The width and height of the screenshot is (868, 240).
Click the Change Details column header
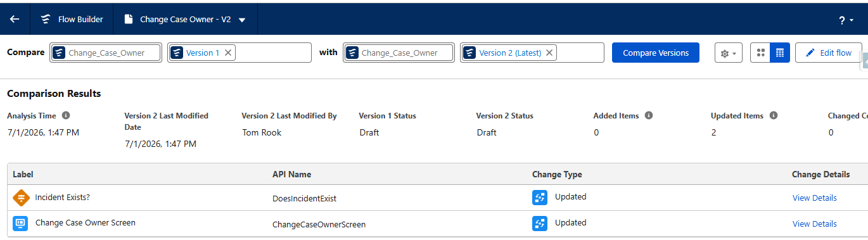coord(820,174)
